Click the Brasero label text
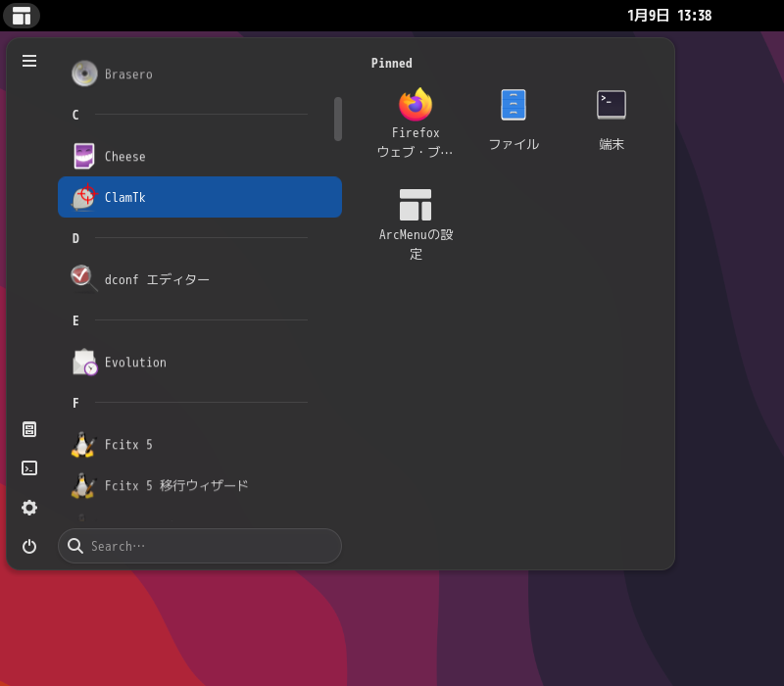Image resolution: width=784 pixels, height=686 pixels. click(128, 74)
